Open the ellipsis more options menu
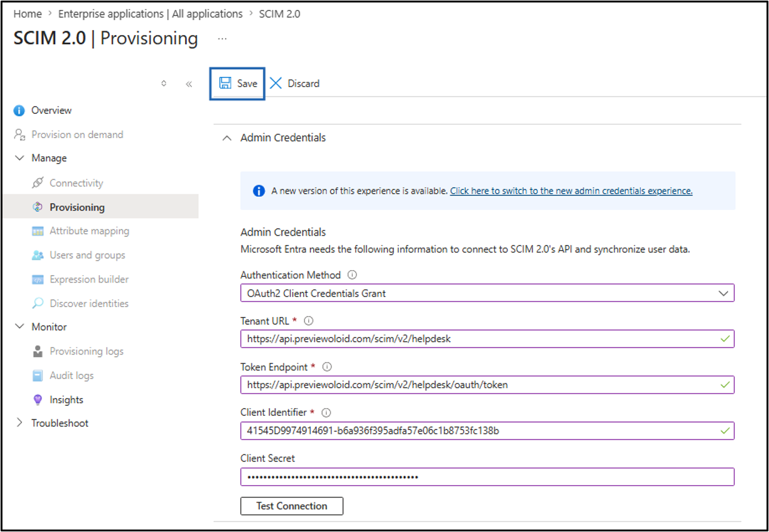769x532 pixels. tap(222, 39)
